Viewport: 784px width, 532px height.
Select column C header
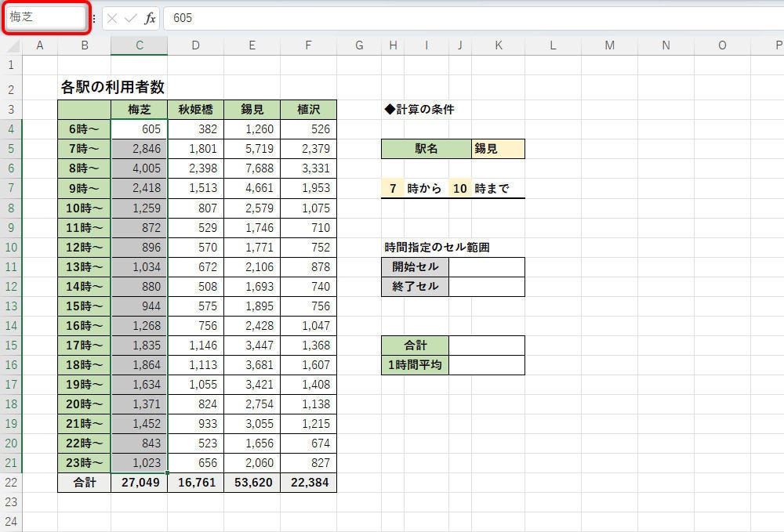coord(139,45)
